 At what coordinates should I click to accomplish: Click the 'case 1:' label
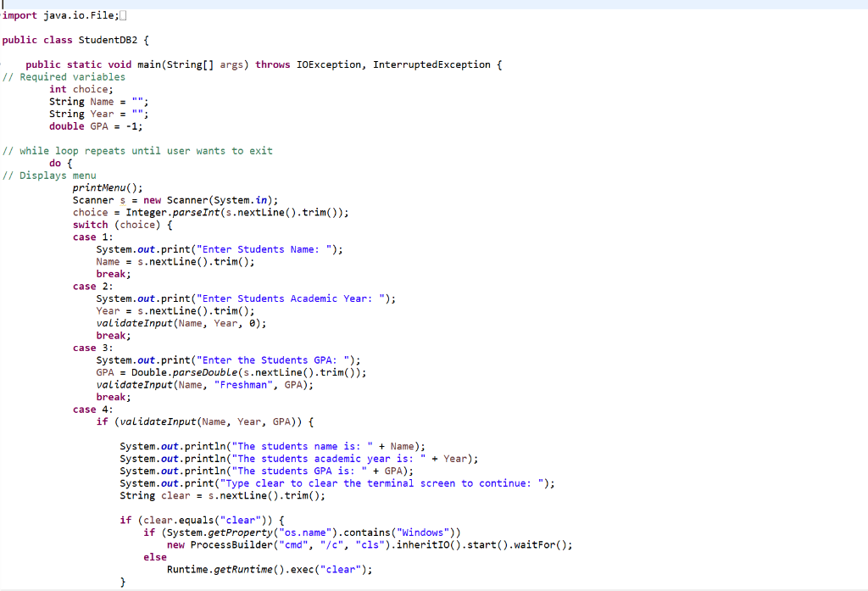click(92, 237)
